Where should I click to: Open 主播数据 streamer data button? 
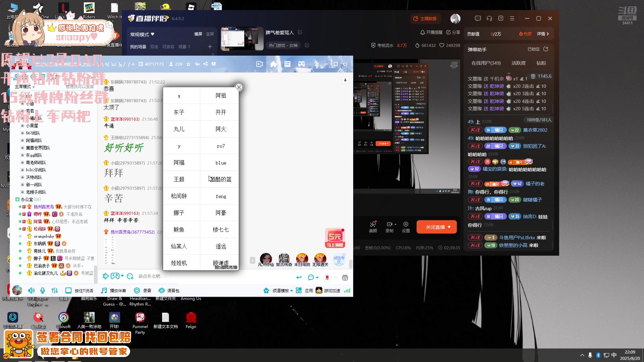tap(425, 18)
